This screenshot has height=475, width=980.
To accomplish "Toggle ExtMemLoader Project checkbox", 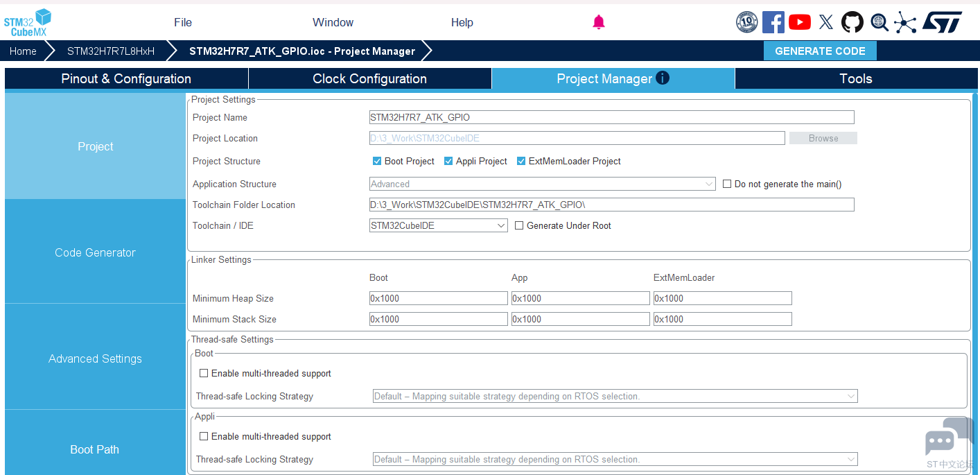I will coord(521,161).
